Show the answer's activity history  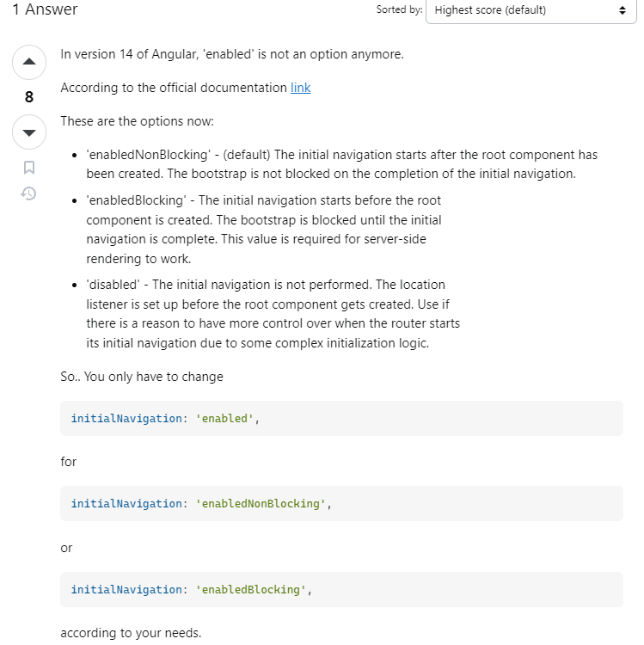click(x=28, y=193)
